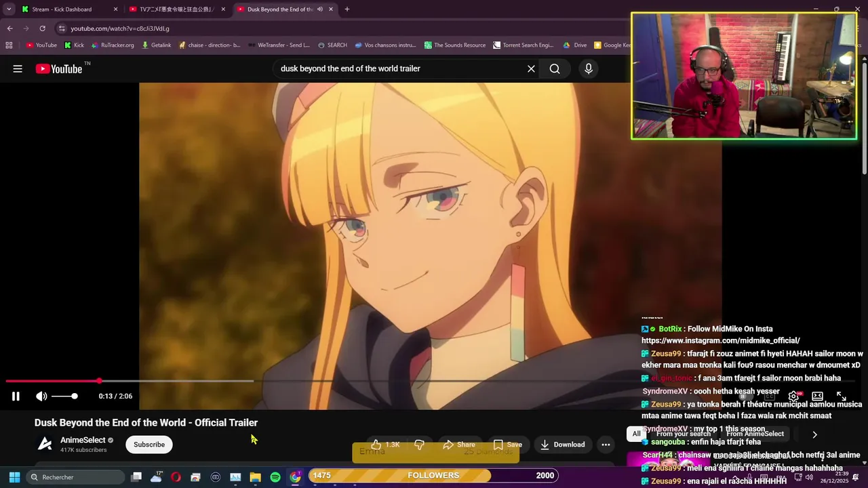Open AnimeSelect channel avatar

[45, 444]
